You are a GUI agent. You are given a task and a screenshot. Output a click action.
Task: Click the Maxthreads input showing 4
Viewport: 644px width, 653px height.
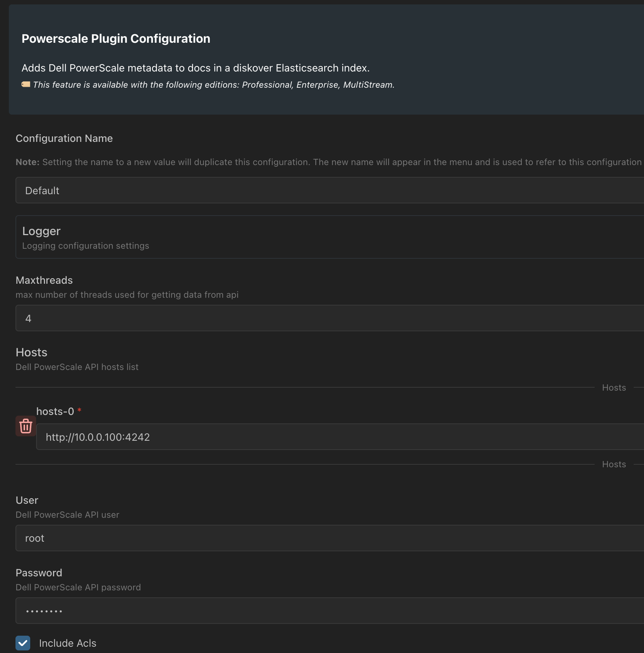point(330,318)
